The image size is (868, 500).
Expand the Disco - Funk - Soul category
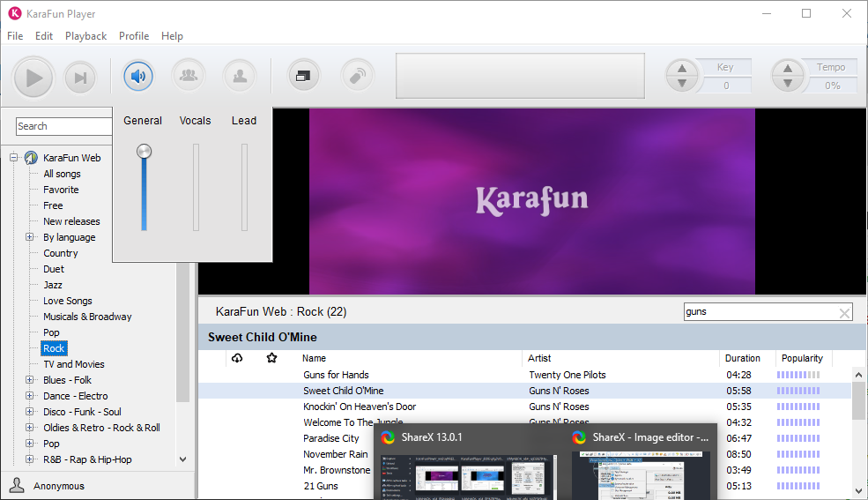pyautogui.click(x=30, y=412)
